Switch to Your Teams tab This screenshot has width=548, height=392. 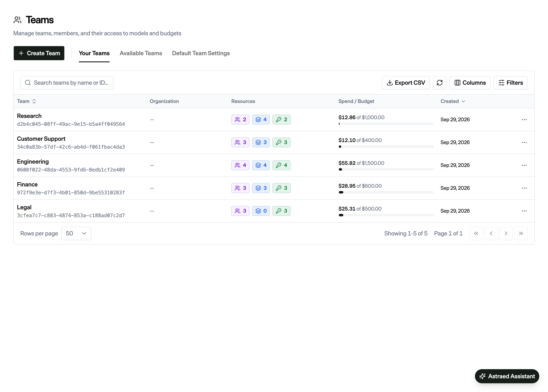pyautogui.click(x=94, y=53)
